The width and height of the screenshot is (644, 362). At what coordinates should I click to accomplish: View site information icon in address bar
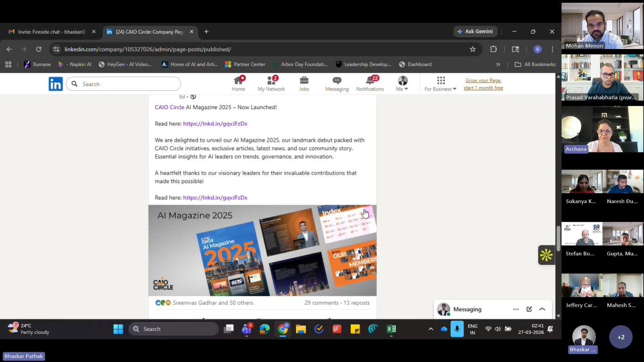coord(57,49)
